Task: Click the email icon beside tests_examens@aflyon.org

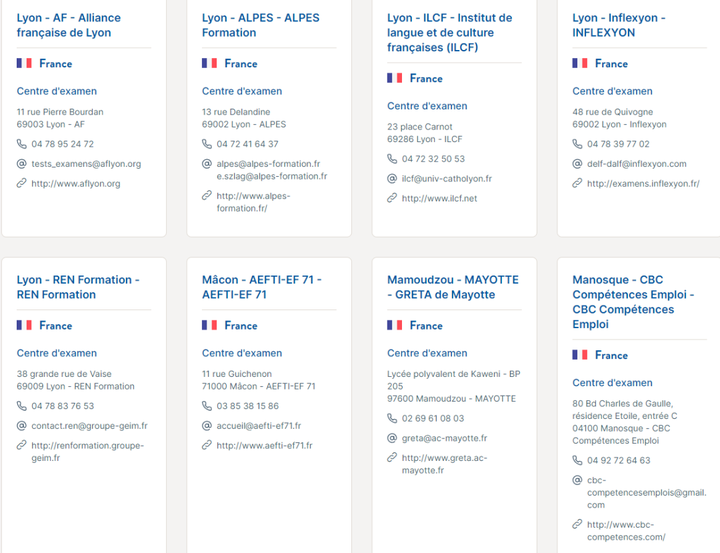Action: [x=22, y=164]
